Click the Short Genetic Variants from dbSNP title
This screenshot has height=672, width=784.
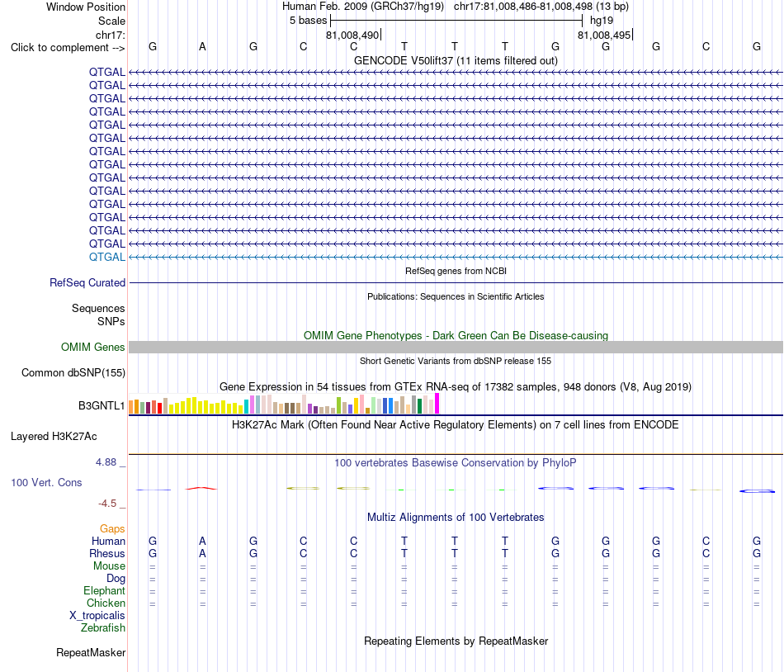(x=456, y=361)
